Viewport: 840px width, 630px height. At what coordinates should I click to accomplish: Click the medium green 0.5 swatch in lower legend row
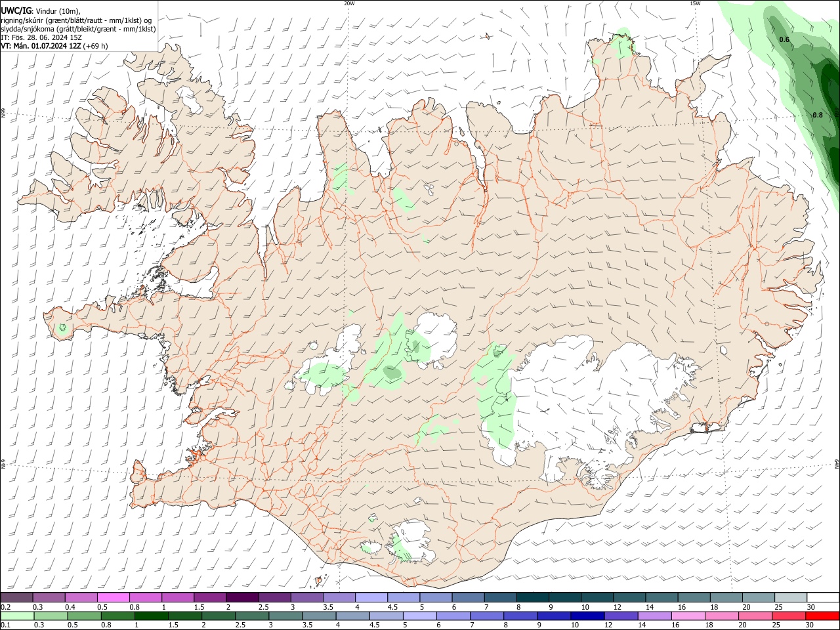pyautogui.click(x=84, y=616)
